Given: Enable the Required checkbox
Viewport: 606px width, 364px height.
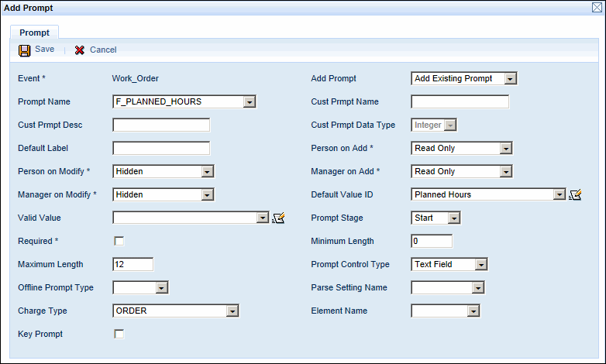Looking at the screenshot, I should pyautogui.click(x=119, y=241).
